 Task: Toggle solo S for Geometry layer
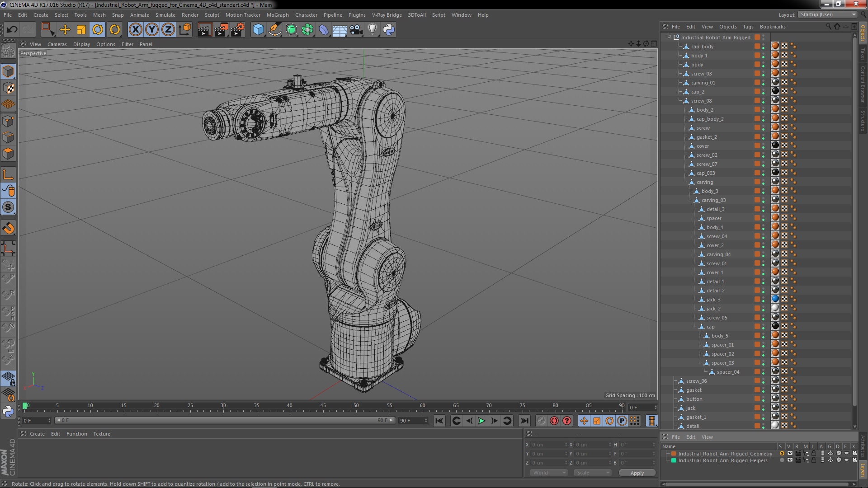(x=782, y=453)
